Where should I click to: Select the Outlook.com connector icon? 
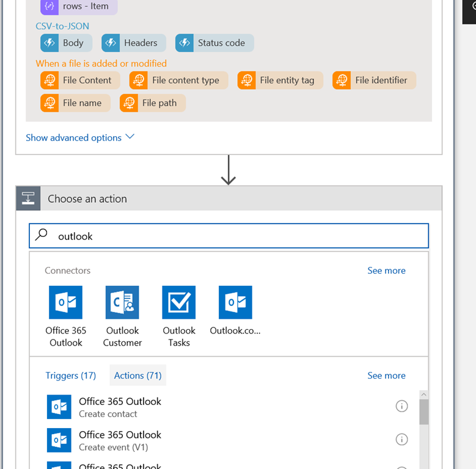pyautogui.click(x=235, y=302)
